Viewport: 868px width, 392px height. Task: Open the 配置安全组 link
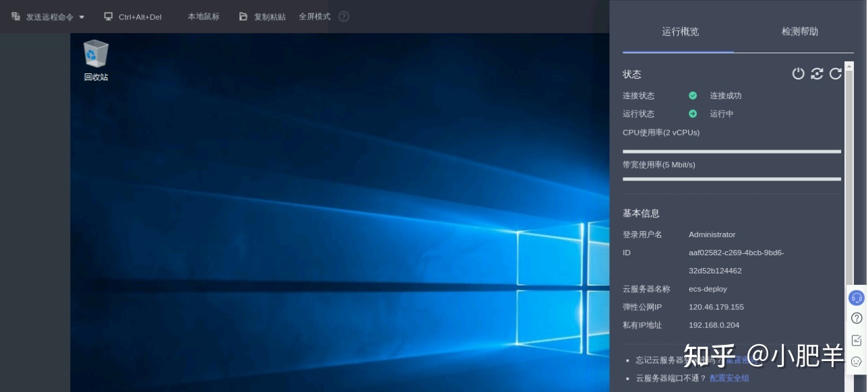730,378
